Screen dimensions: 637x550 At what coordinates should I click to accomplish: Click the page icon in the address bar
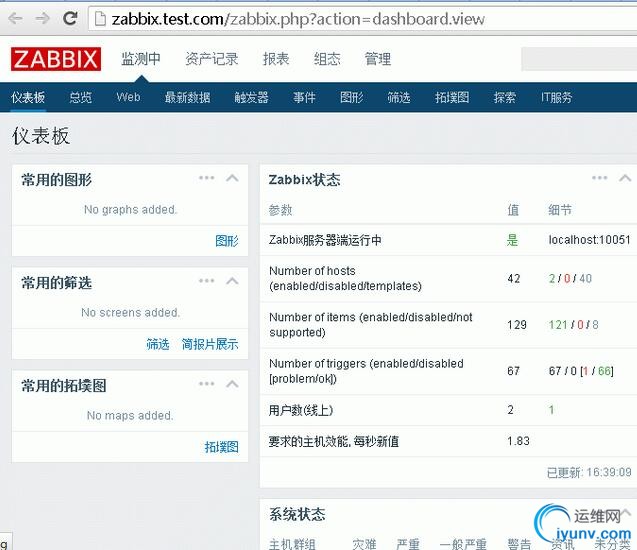100,19
